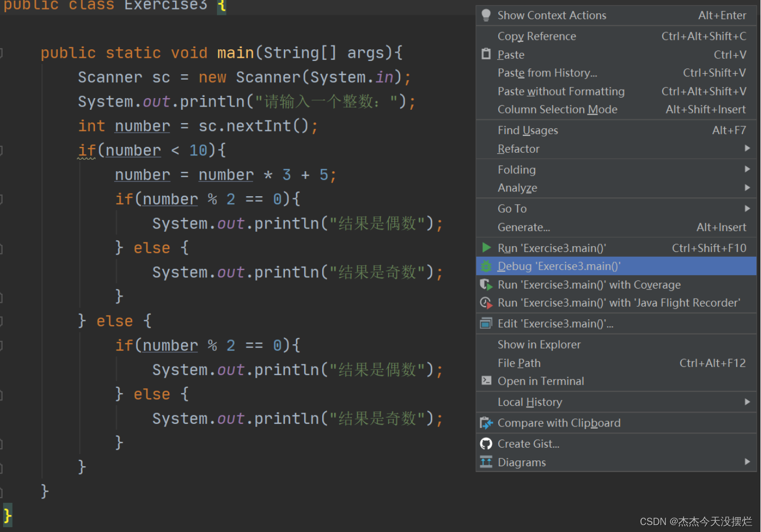
Task: Click the Run with Coverage shield icon
Action: coord(486,285)
